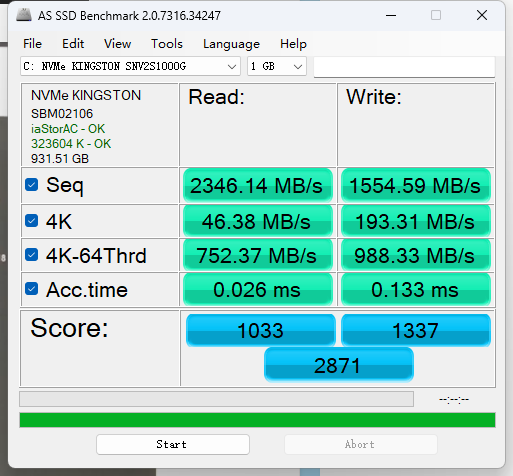Viewport: 513px width, 476px height.
Task: Open the drive selection dropdown
Action: click(130, 66)
